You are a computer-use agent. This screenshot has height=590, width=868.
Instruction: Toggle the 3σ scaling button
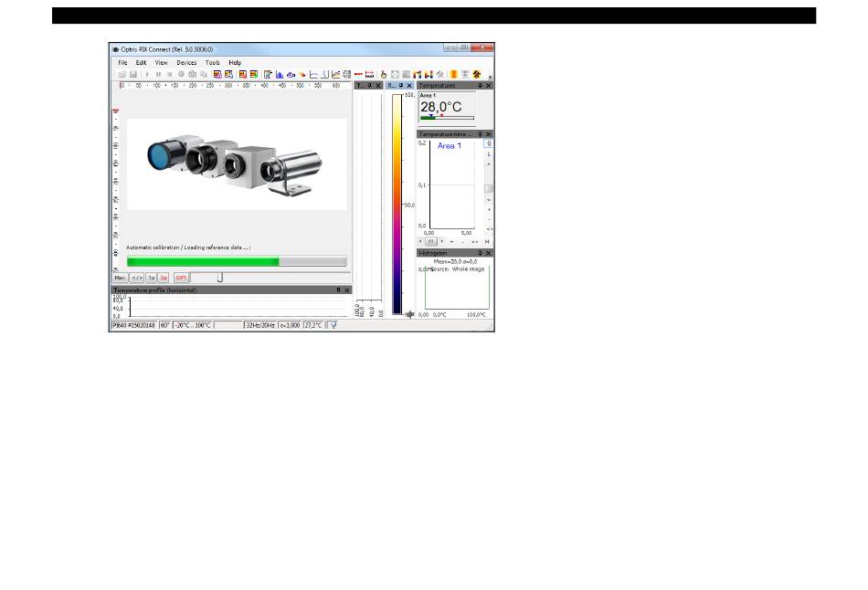click(x=164, y=277)
